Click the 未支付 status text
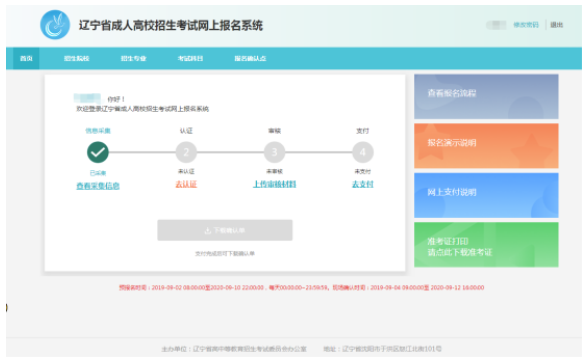The width and height of the screenshot is (587, 360). tap(363, 171)
